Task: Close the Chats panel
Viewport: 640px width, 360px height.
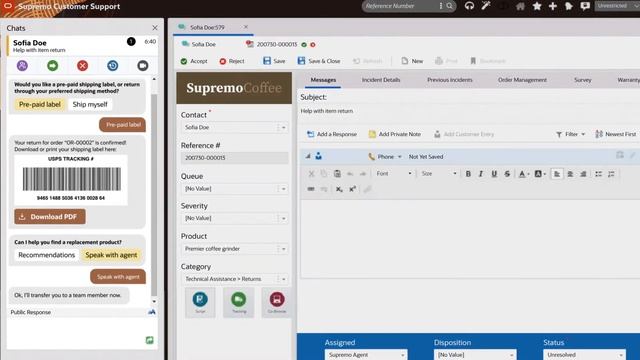Action: (x=155, y=28)
